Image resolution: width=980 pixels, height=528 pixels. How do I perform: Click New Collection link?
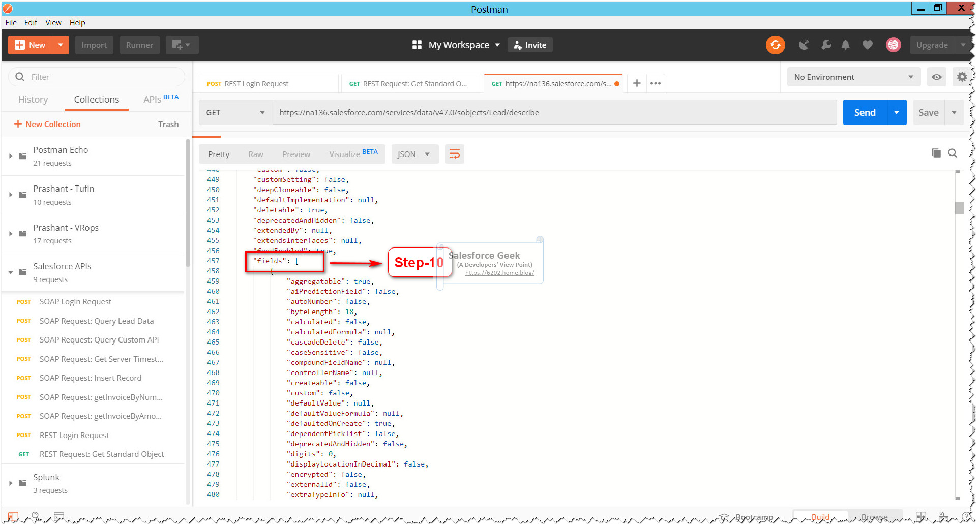click(53, 124)
